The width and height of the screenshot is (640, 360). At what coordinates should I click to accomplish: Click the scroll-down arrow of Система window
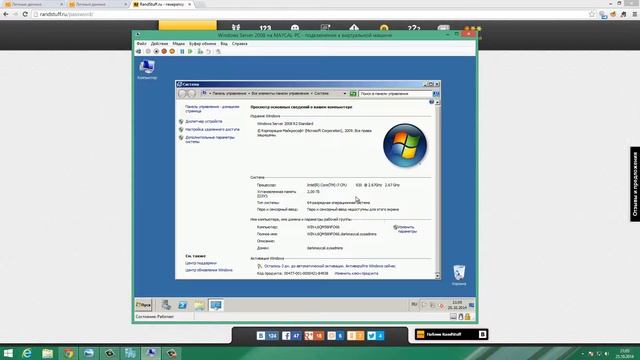(438, 276)
